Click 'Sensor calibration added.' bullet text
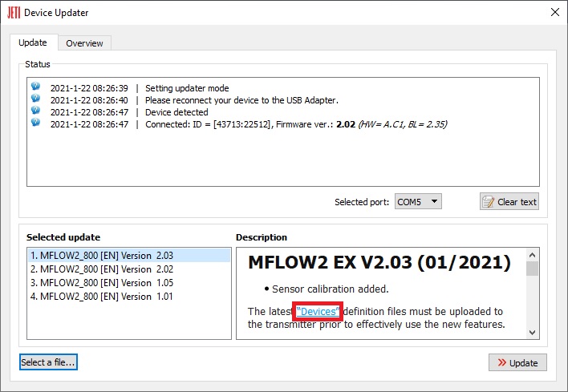 click(330, 289)
